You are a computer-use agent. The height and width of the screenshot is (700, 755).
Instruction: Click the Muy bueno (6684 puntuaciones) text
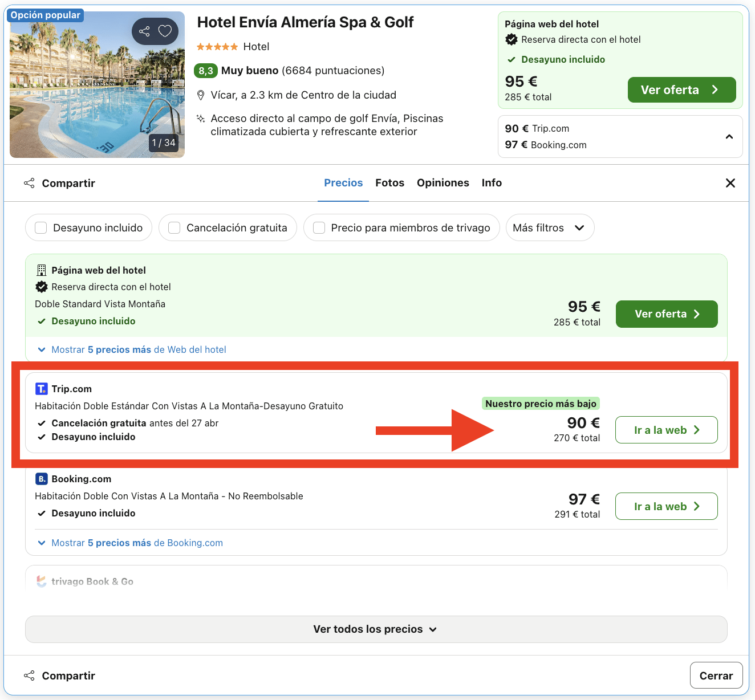tap(303, 71)
